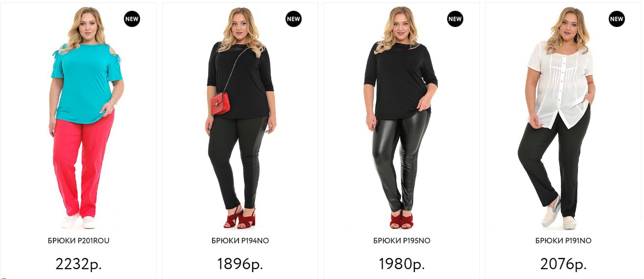Viewport: 644px width, 279px height.
Task: Open the БРЮКИ P195NO product link
Action: pyautogui.click(x=402, y=241)
